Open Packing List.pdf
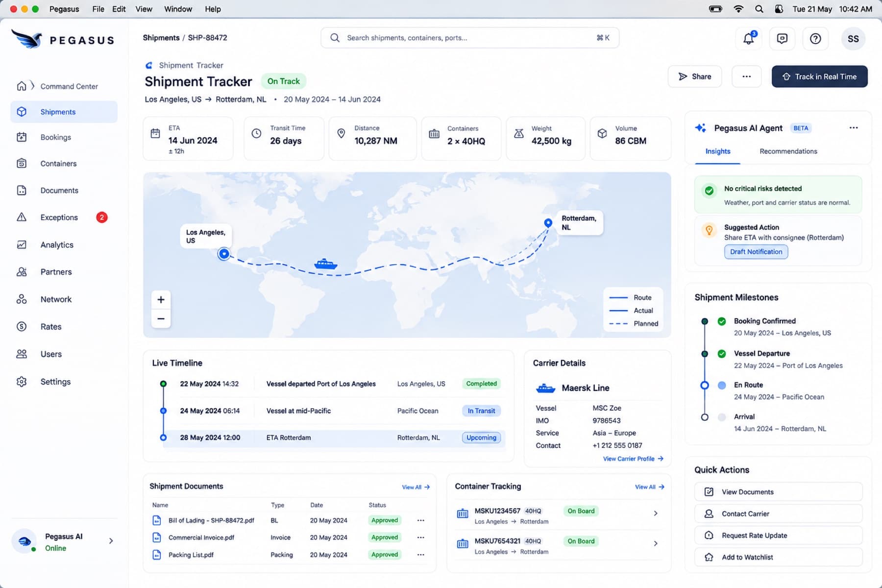Image resolution: width=882 pixels, height=588 pixels. point(191,555)
